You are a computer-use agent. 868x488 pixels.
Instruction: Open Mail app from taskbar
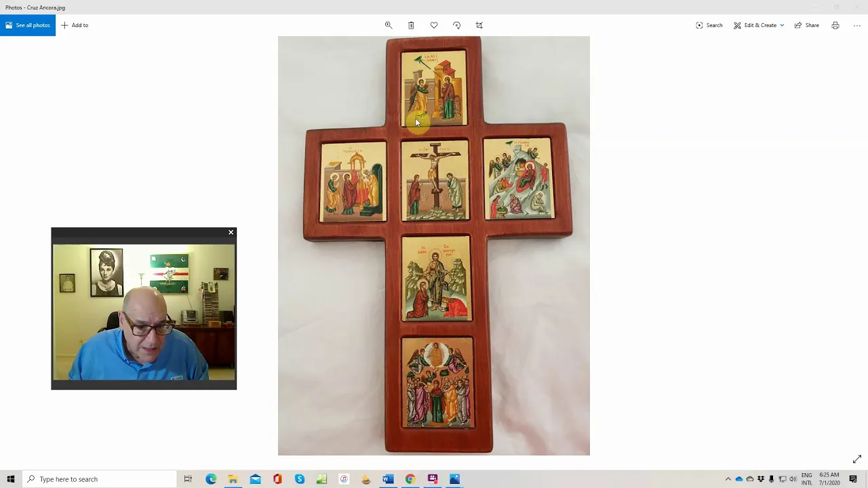tap(255, 479)
